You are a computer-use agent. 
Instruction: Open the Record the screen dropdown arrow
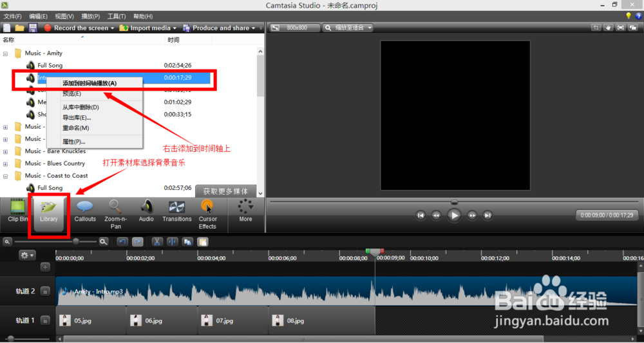click(x=111, y=28)
